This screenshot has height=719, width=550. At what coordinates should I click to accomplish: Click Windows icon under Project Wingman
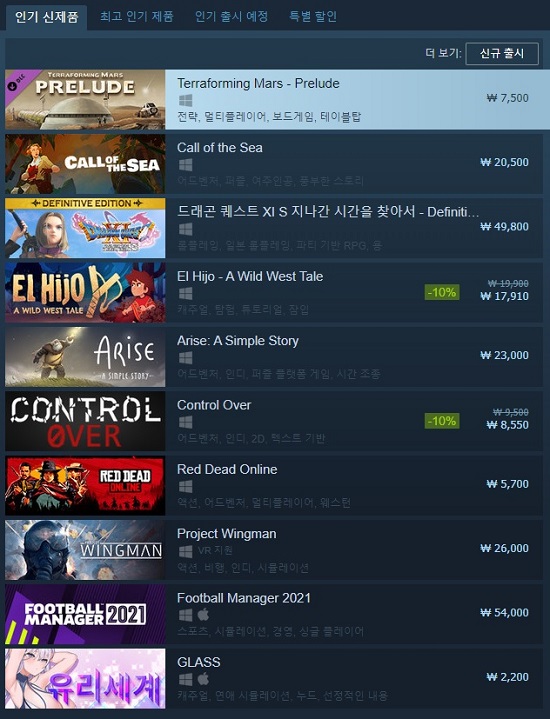[x=185, y=551]
